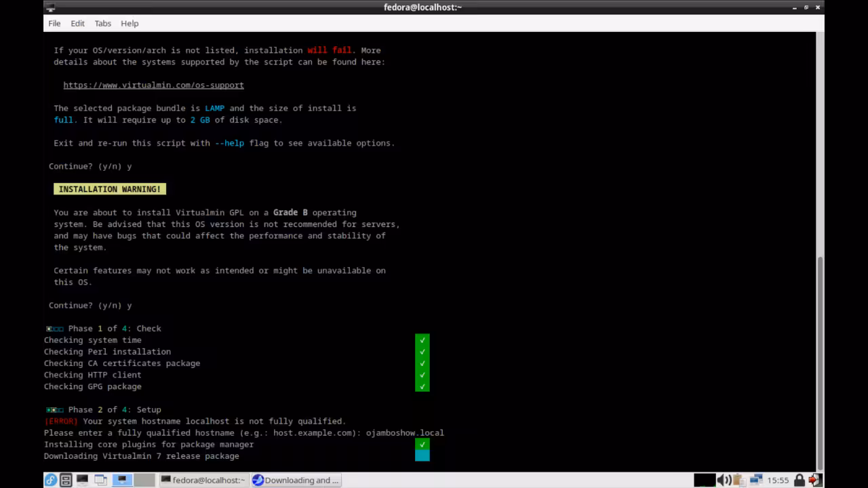The height and width of the screenshot is (488, 868).
Task: Click the red [ERROR] label
Action: pyautogui.click(x=61, y=421)
